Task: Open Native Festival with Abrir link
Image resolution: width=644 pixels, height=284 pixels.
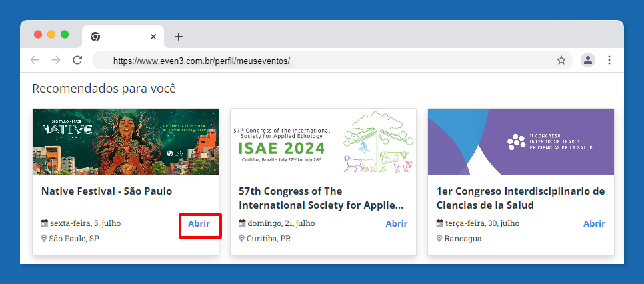Action: (199, 224)
